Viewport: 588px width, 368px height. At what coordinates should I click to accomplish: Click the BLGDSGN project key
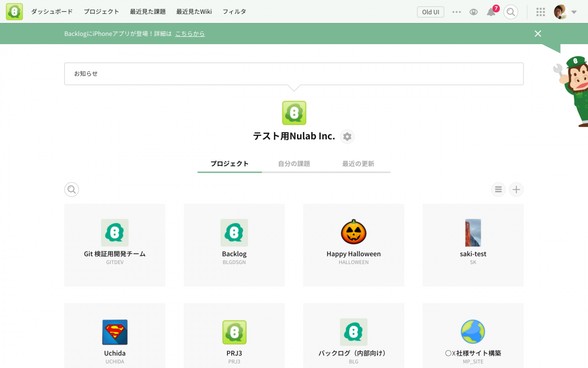pos(234,263)
